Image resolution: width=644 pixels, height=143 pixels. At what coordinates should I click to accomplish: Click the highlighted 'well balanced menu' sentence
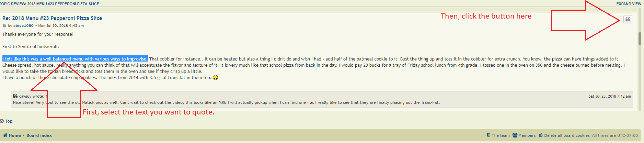75,59
